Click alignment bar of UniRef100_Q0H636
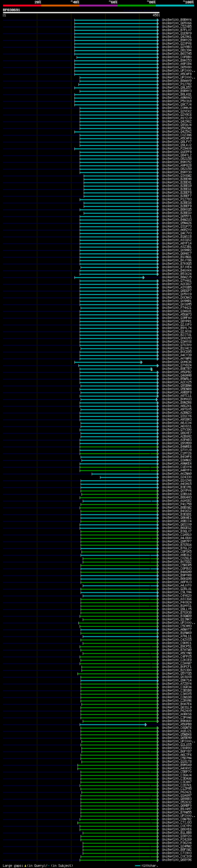 coord(108,362)
